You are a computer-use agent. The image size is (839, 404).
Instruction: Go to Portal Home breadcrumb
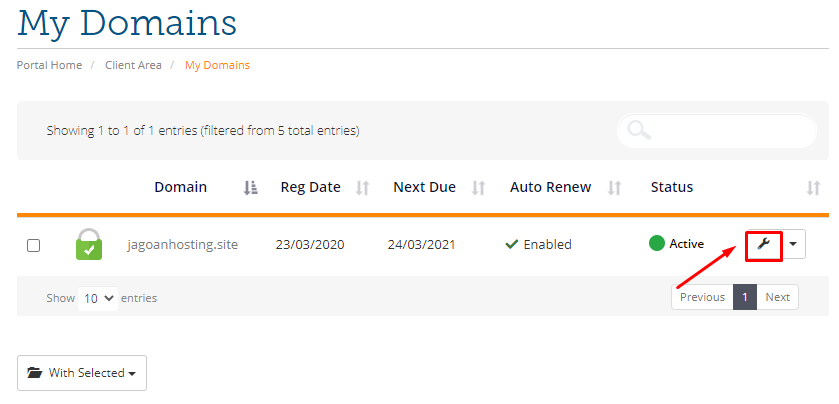point(49,65)
